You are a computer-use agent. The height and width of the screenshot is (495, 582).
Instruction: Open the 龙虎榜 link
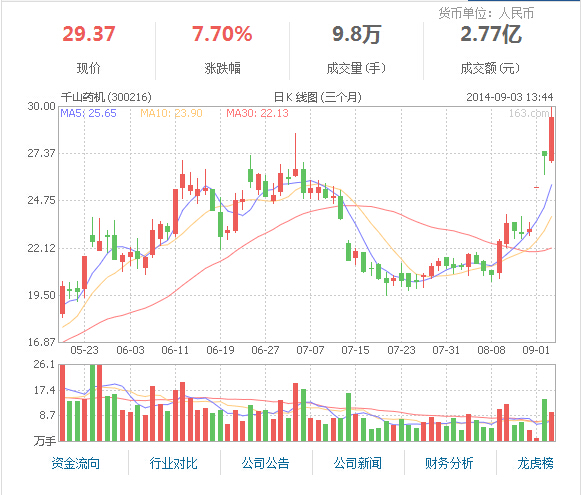535,463
